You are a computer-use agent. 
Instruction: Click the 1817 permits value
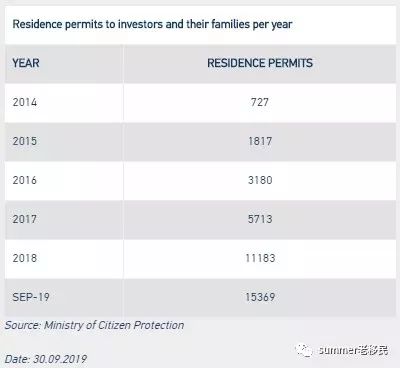pos(260,141)
